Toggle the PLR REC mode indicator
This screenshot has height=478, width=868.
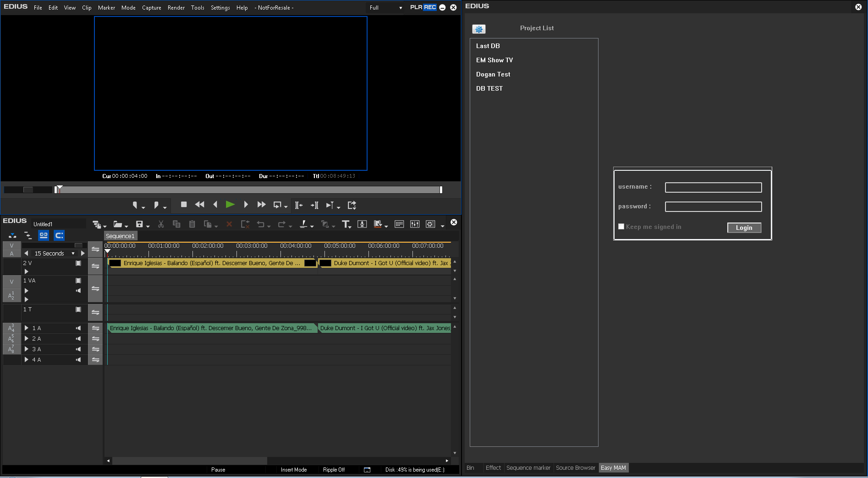coord(423,7)
